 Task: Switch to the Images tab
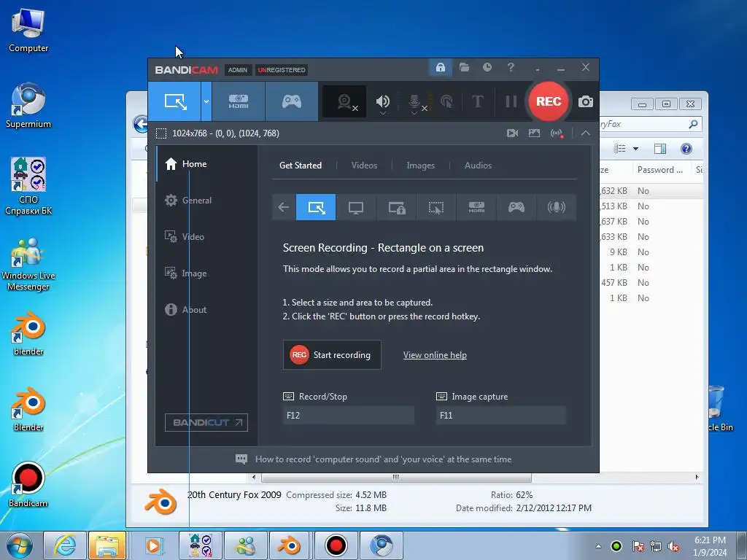pyautogui.click(x=420, y=166)
